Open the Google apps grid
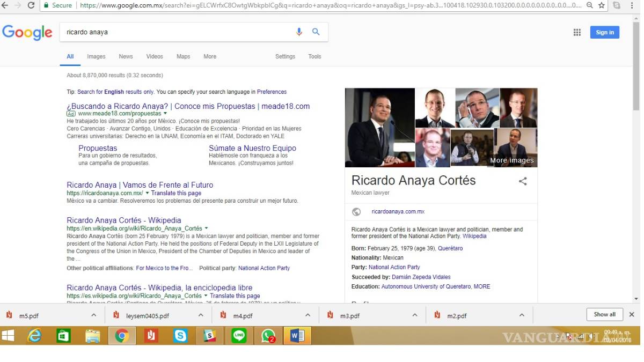 (x=577, y=32)
